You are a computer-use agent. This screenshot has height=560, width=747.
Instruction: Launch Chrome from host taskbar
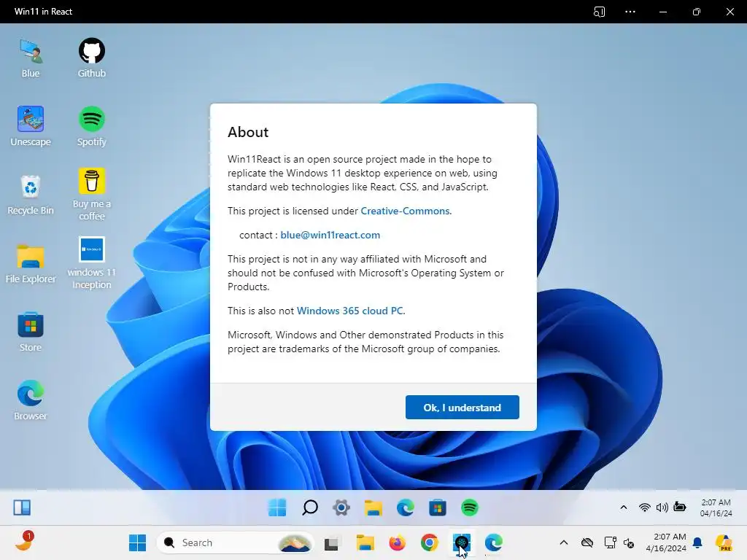coord(429,542)
